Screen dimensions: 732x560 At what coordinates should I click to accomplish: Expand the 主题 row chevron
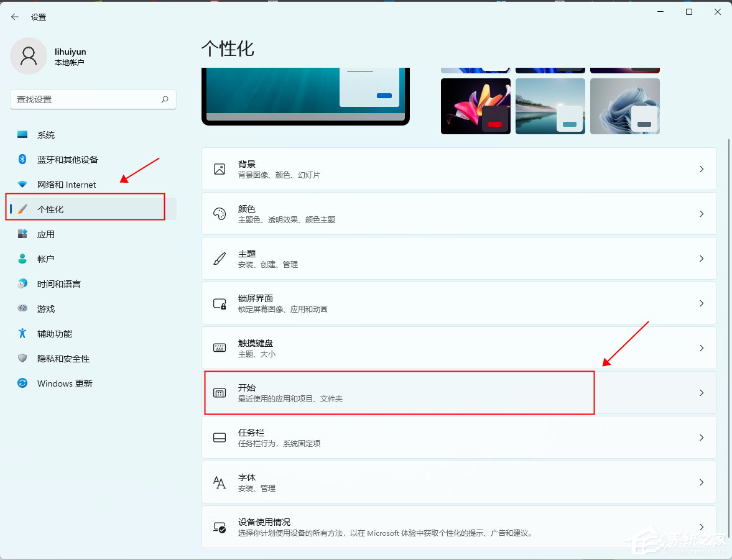(701, 259)
